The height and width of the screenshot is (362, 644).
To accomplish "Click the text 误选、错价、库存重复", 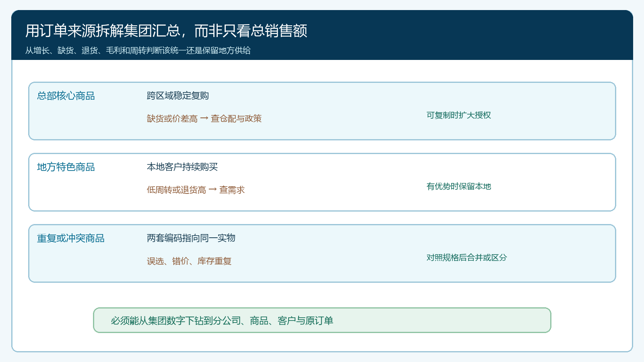I will coord(189,261).
